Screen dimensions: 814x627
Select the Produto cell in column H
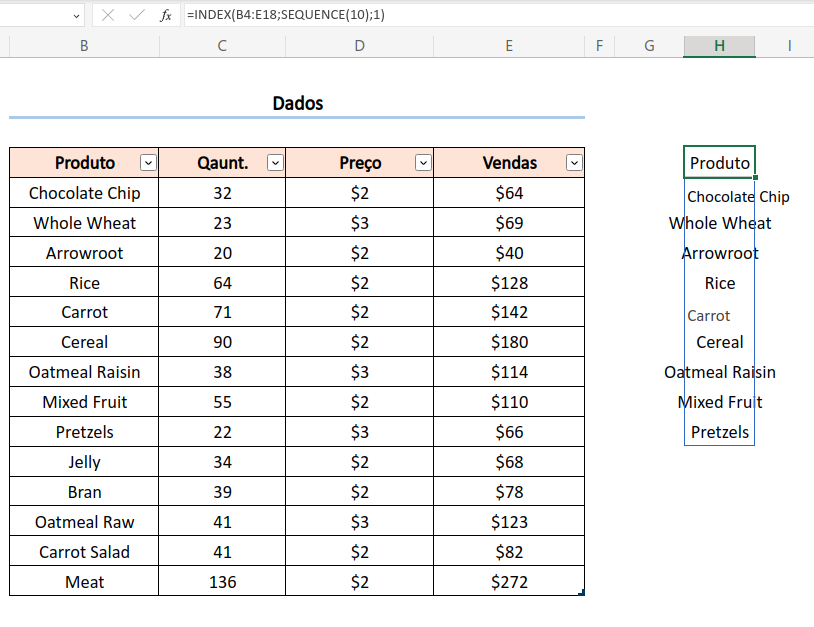point(719,163)
